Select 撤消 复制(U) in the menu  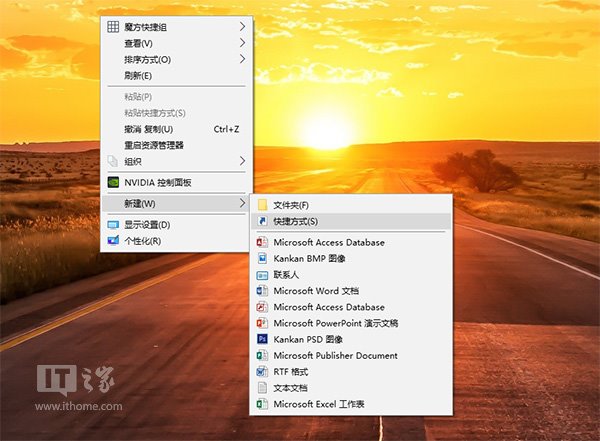tap(148, 129)
